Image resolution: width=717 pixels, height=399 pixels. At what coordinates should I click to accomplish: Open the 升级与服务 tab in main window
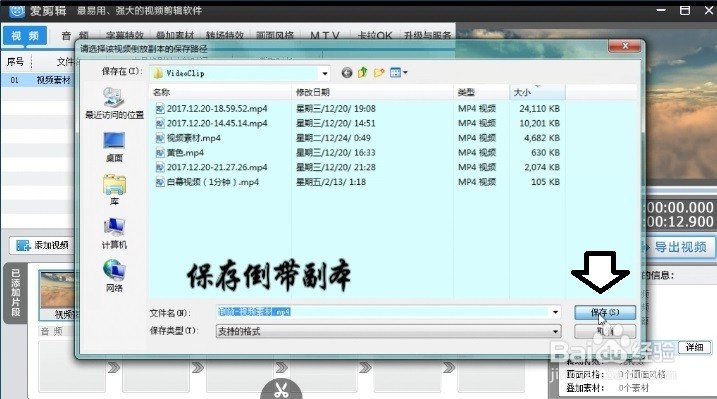tap(427, 35)
